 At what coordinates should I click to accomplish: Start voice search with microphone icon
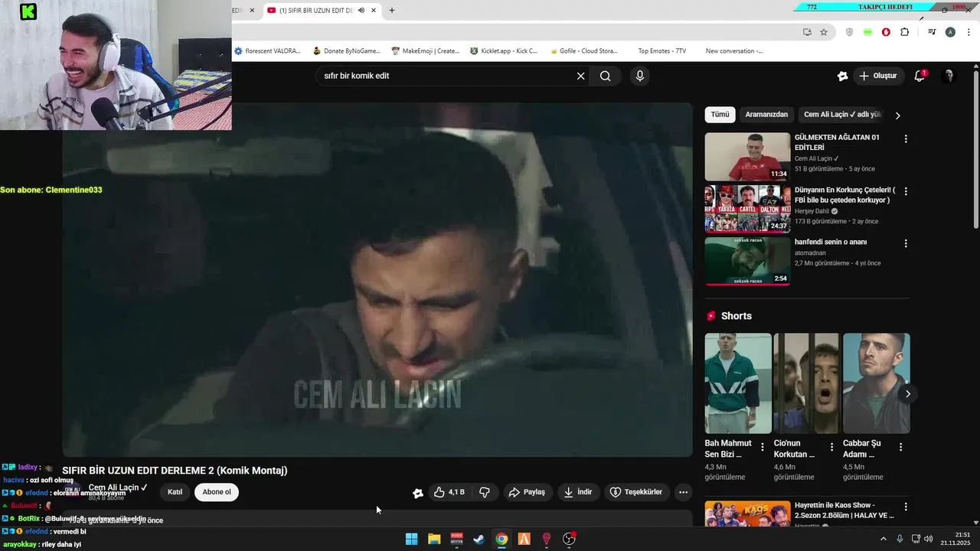640,76
